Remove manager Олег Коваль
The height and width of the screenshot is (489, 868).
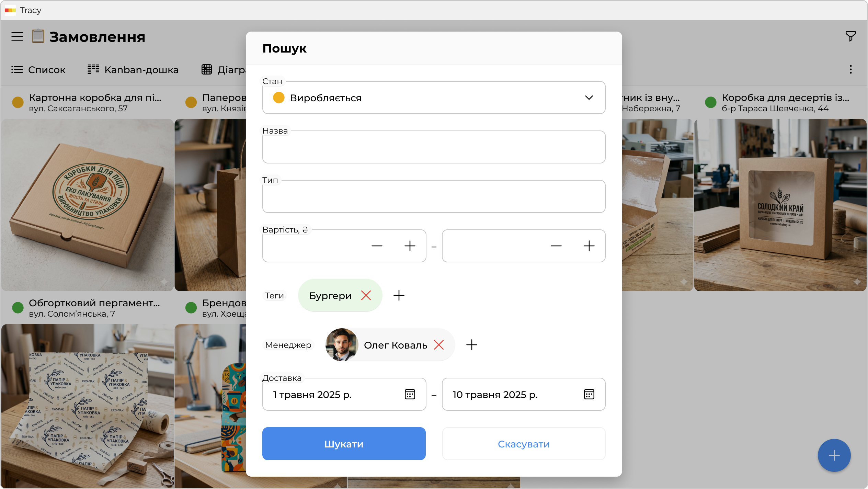tap(439, 345)
